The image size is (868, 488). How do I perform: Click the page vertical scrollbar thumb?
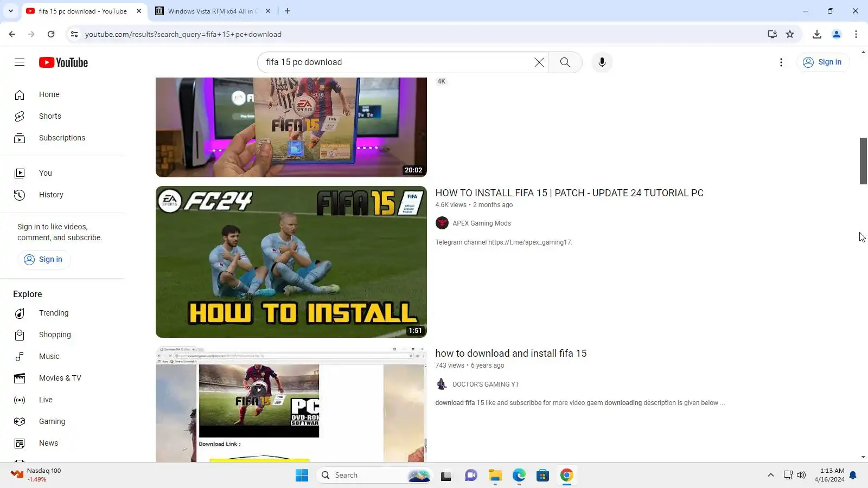(x=863, y=161)
